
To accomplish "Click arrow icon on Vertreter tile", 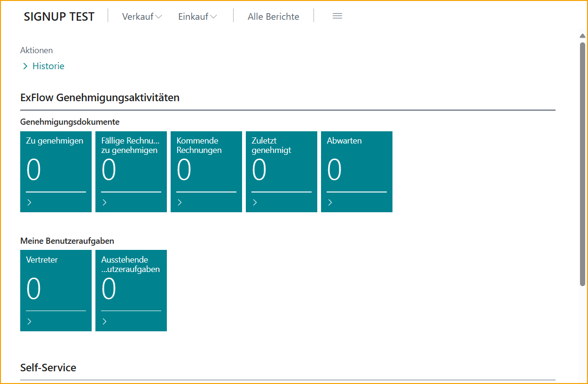I will pos(29,321).
